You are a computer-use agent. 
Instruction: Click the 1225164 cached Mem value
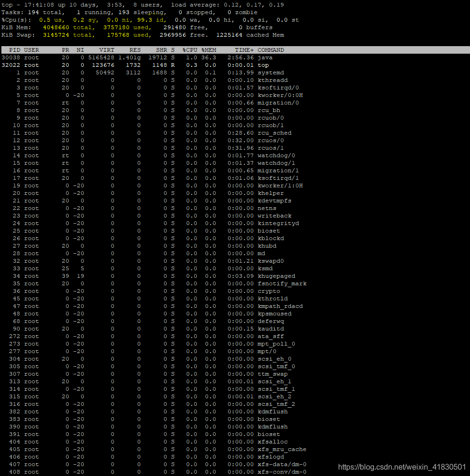[229, 35]
